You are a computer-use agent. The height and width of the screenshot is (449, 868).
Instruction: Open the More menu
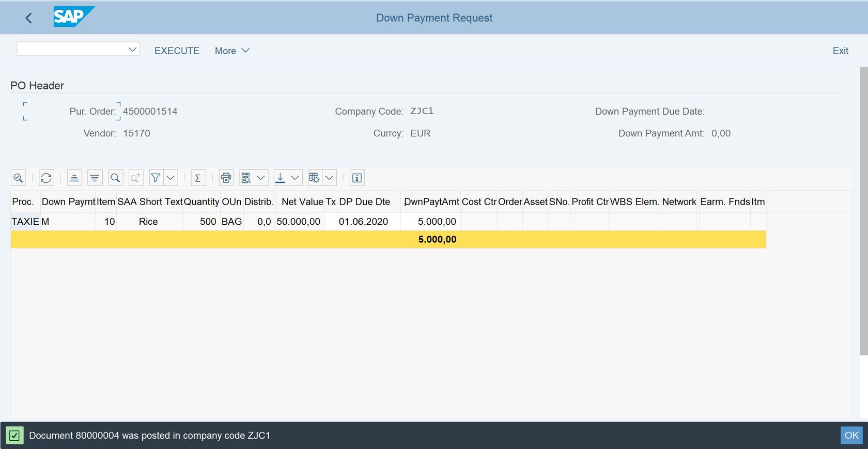232,51
